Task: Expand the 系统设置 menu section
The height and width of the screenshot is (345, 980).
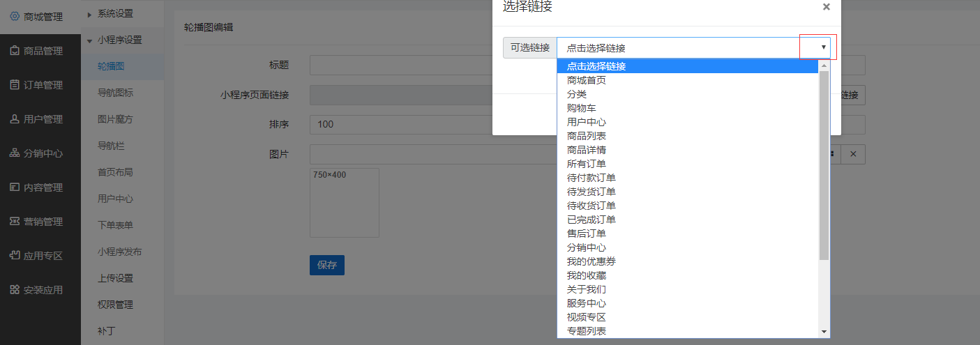Action: [x=89, y=14]
